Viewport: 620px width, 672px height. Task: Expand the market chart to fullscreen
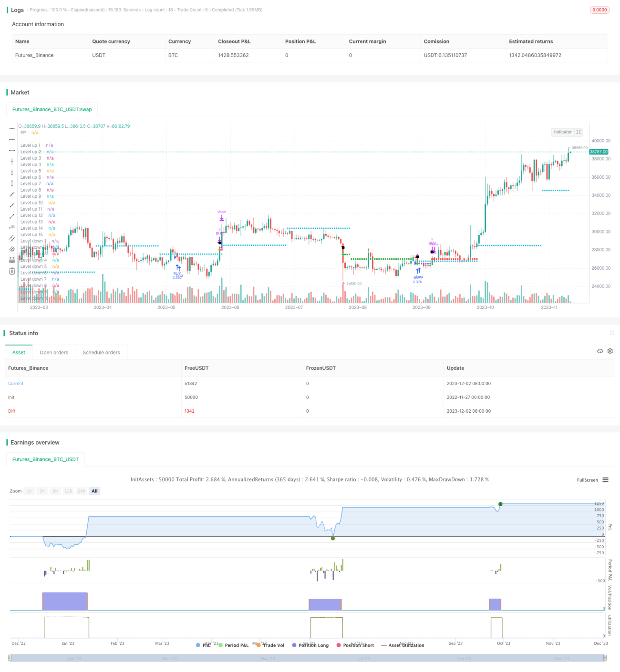(579, 132)
